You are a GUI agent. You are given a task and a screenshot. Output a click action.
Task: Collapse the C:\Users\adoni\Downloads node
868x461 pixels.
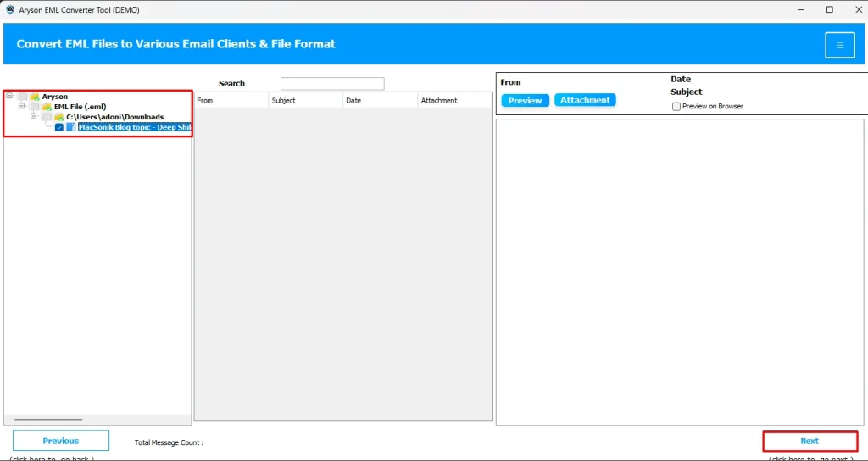(x=34, y=116)
